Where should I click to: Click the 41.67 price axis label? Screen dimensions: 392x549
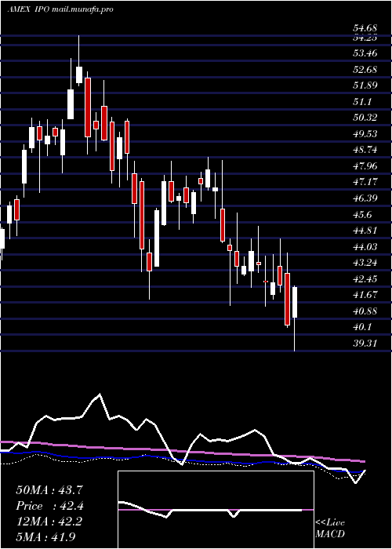(365, 295)
